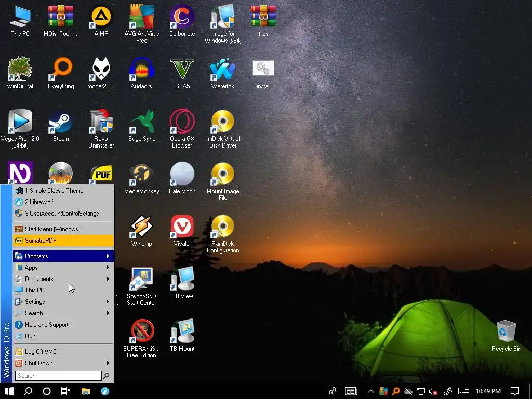The image size is (532, 399).
Task: Open the Recycle Bin
Action: pyautogui.click(x=506, y=335)
